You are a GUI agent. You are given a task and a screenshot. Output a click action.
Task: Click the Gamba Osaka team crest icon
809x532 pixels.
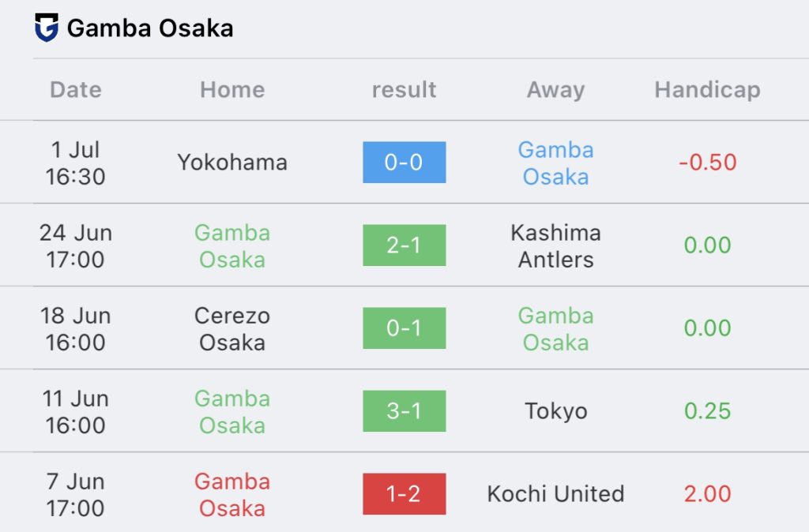[x=47, y=28]
